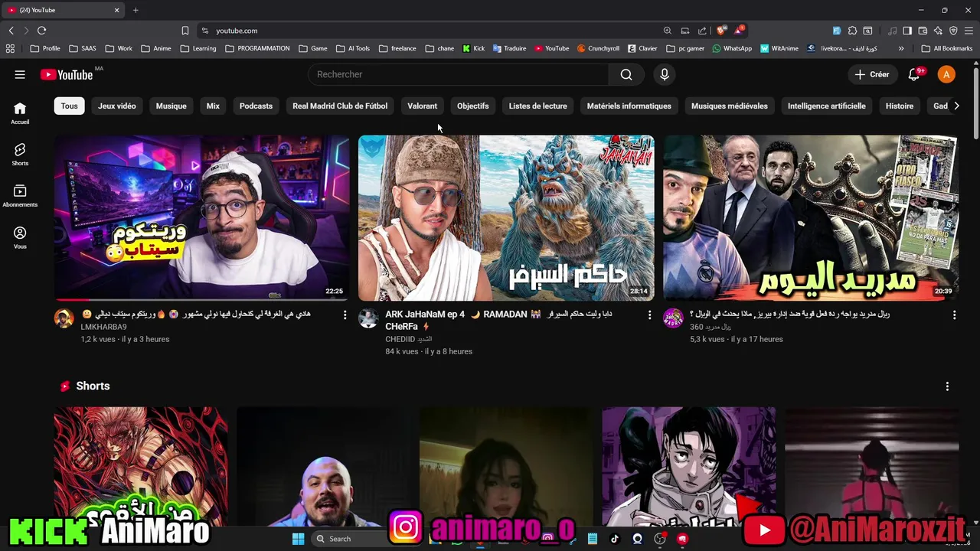Open the Profile bookmarks folder
980x551 pixels.
pyautogui.click(x=45, y=48)
